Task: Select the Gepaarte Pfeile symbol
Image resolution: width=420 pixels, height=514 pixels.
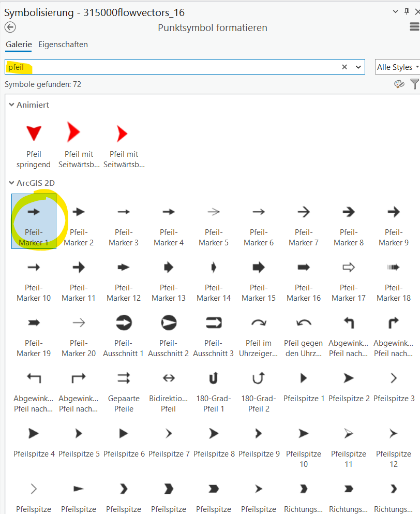Action: point(124,388)
